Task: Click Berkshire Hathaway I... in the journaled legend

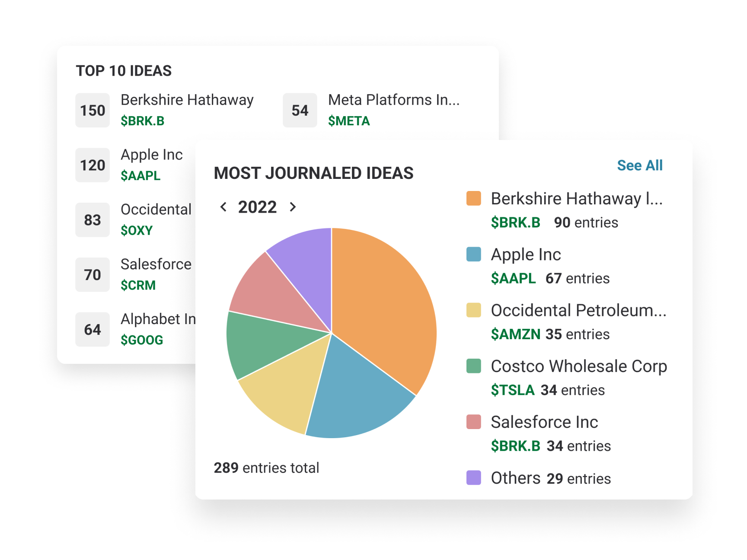Action: pos(577,199)
